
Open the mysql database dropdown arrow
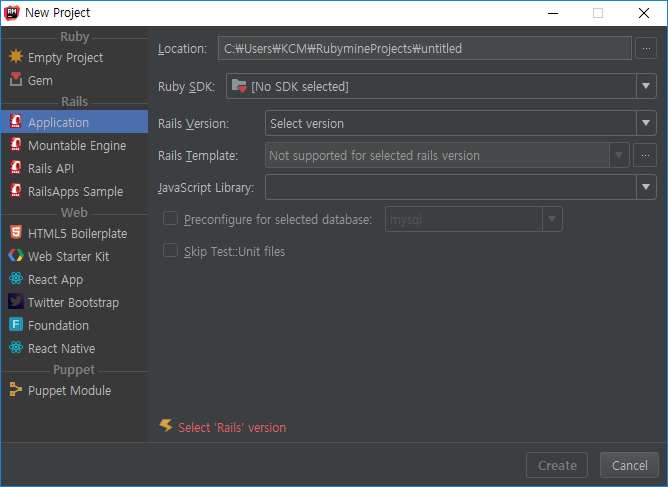[x=552, y=219]
